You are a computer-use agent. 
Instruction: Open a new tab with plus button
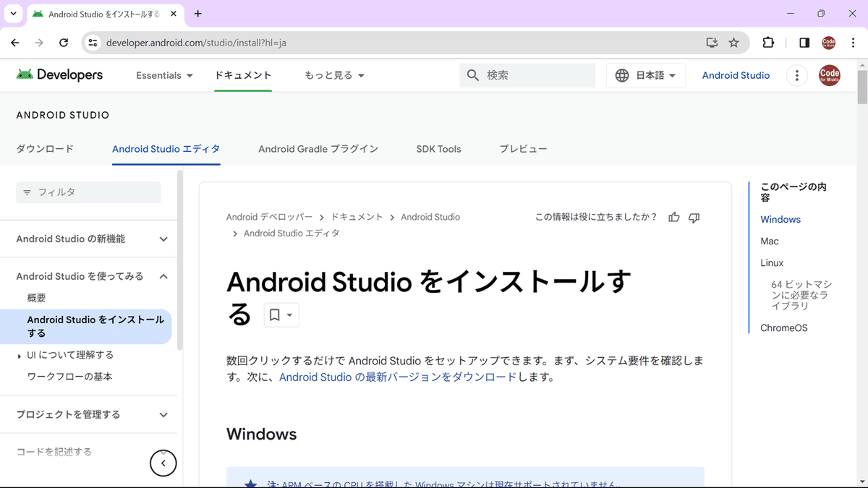coord(198,14)
